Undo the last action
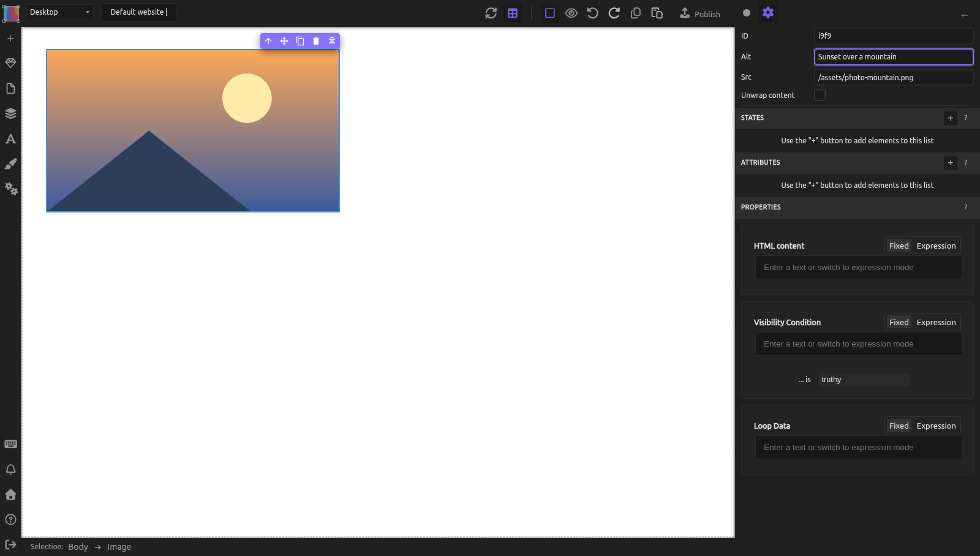 point(592,13)
